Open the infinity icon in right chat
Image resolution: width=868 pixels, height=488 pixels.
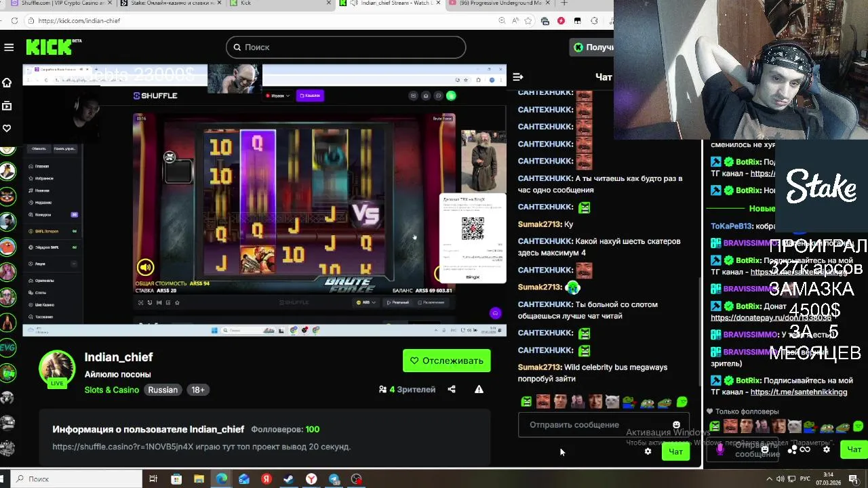point(805,449)
